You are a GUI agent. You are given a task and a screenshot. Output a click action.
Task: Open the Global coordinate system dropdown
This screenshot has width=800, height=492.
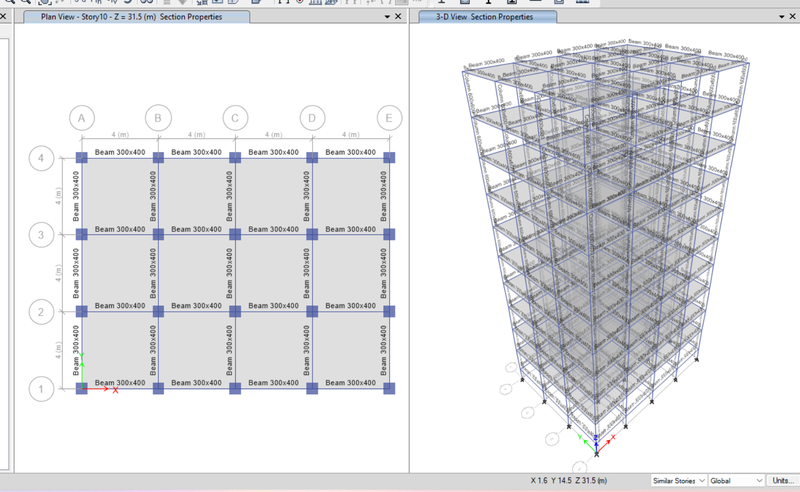736,481
